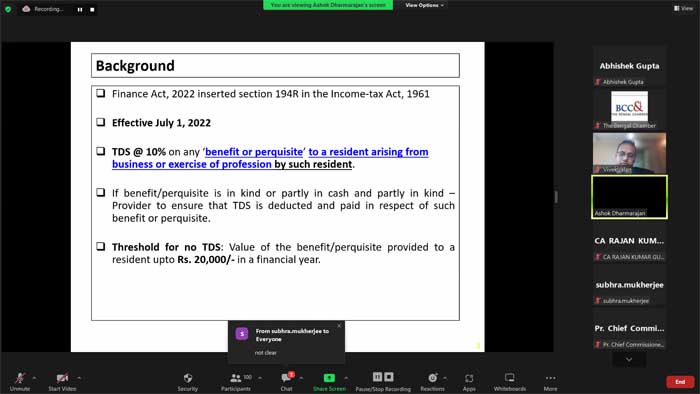This screenshot has width=700, height=394.
Task: Unmute the microphone in Zoom toolbar
Action: click(x=20, y=382)
